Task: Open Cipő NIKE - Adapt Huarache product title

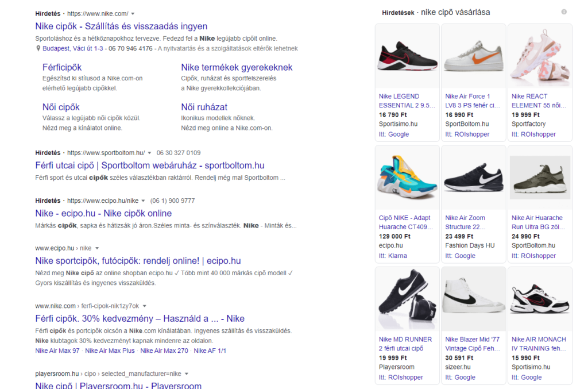Action: point(406,222)
